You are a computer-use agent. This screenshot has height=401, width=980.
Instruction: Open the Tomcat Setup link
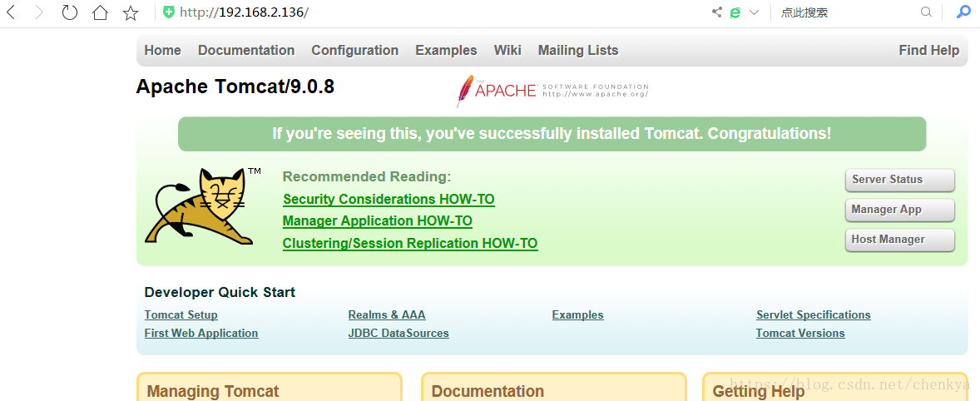click(x=181, y=315)
